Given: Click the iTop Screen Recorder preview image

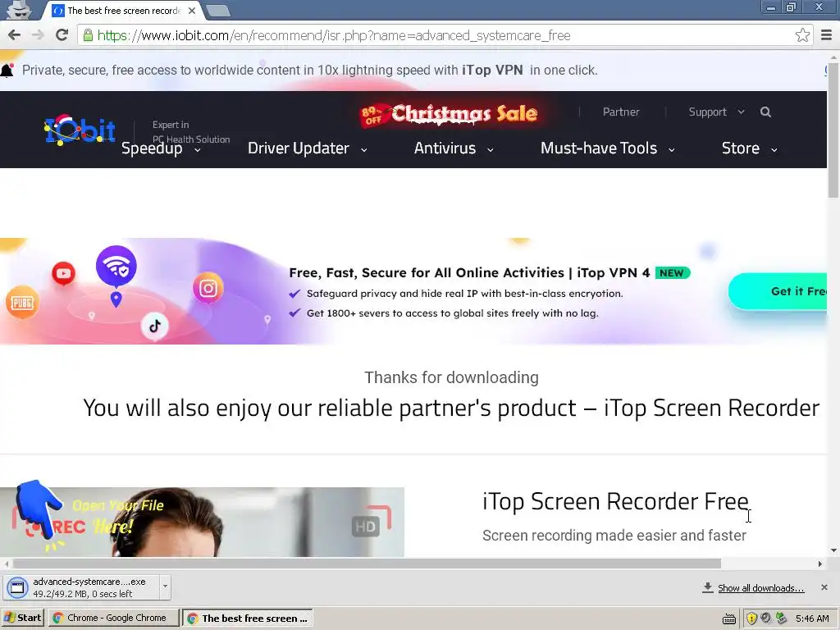Looking at the screenshot, I should click(x=202, y=522).
